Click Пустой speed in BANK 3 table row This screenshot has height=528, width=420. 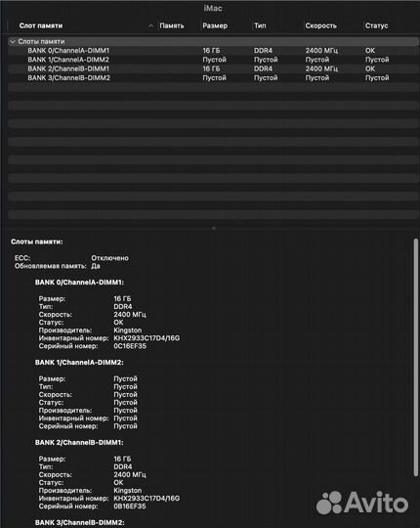pyautogui.click(x=317, y=78)
